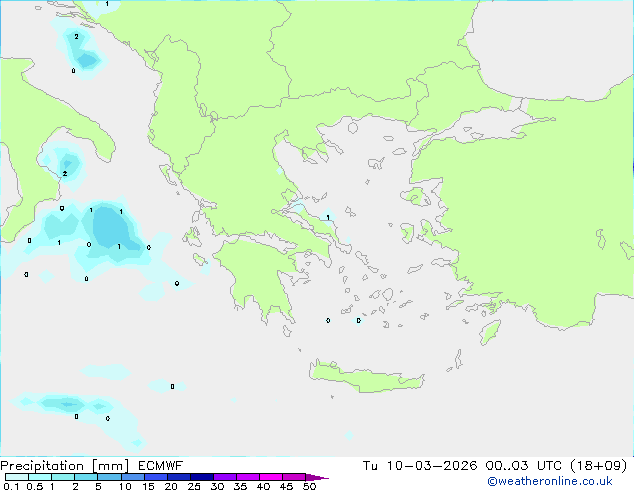Click the '10' legend scale label
The height and width of the screenshot is (490, 634).
[125, 486]
